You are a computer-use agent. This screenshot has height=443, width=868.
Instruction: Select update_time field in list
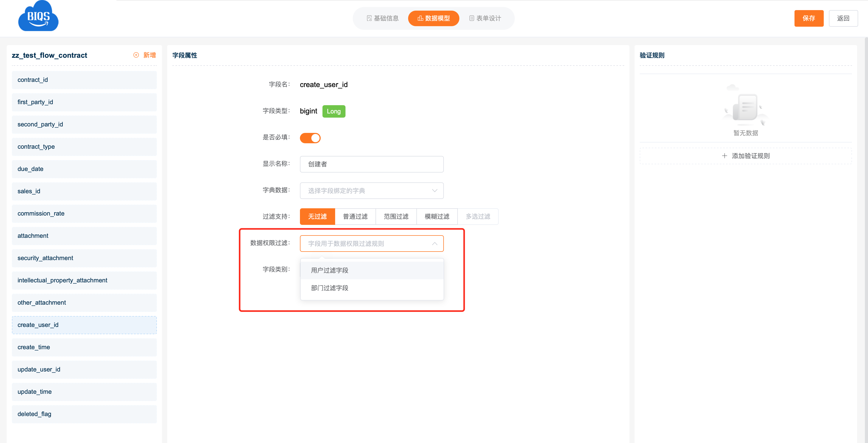(x=84, y=391)
